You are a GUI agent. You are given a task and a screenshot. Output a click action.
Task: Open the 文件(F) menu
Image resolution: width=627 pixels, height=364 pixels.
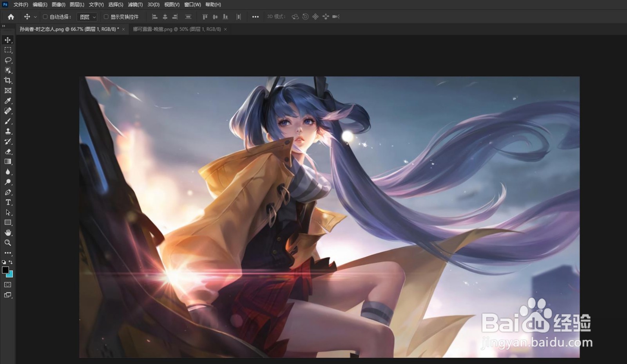(x=21, y=5)
